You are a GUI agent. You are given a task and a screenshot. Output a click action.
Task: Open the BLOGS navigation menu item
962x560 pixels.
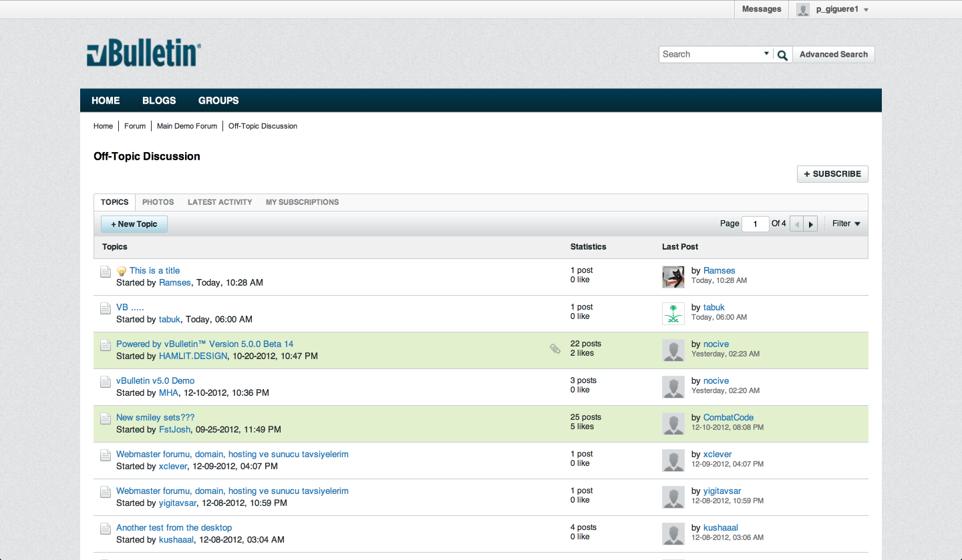point(159,101)
